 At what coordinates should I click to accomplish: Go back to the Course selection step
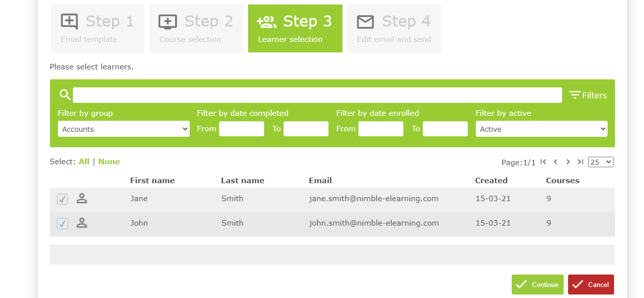(196, 28)
